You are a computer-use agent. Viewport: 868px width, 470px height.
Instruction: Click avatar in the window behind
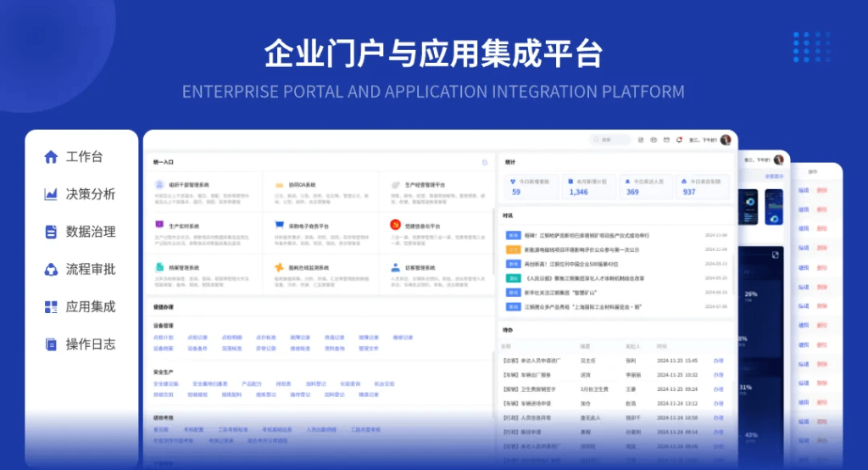[778, 159]
